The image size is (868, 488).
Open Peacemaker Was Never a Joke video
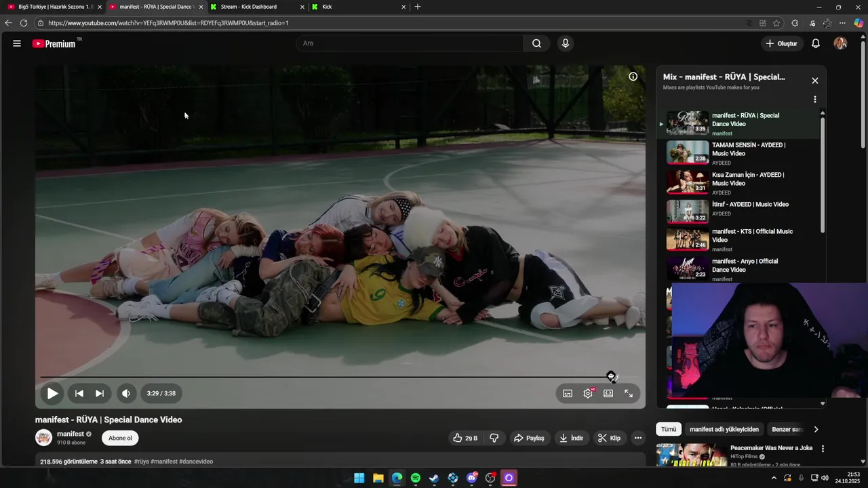click(771, 448)
